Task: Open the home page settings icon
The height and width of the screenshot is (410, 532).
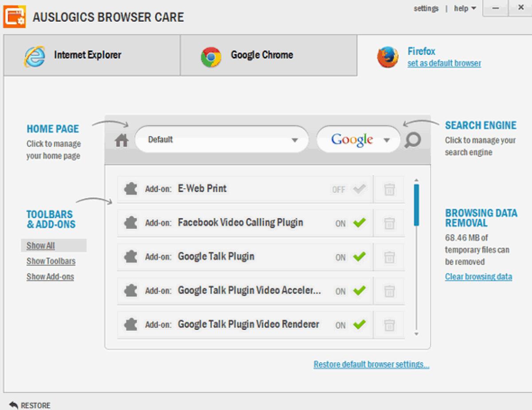Action: point(121,140)
